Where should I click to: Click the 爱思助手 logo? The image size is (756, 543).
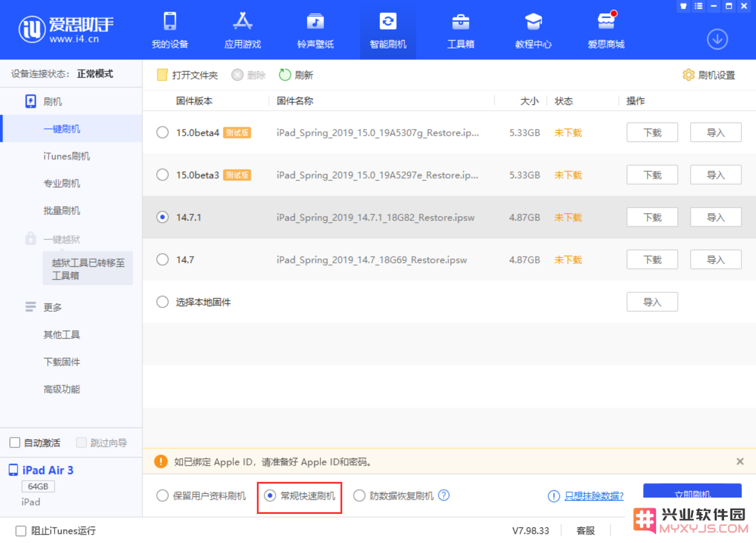(66, 29)
